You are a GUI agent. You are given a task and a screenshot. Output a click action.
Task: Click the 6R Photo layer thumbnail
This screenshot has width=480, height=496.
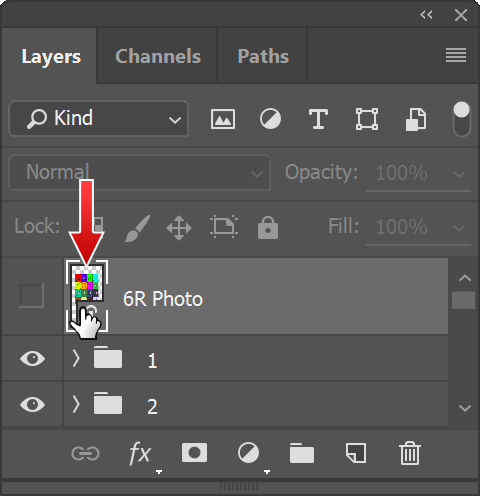point(87,296)
